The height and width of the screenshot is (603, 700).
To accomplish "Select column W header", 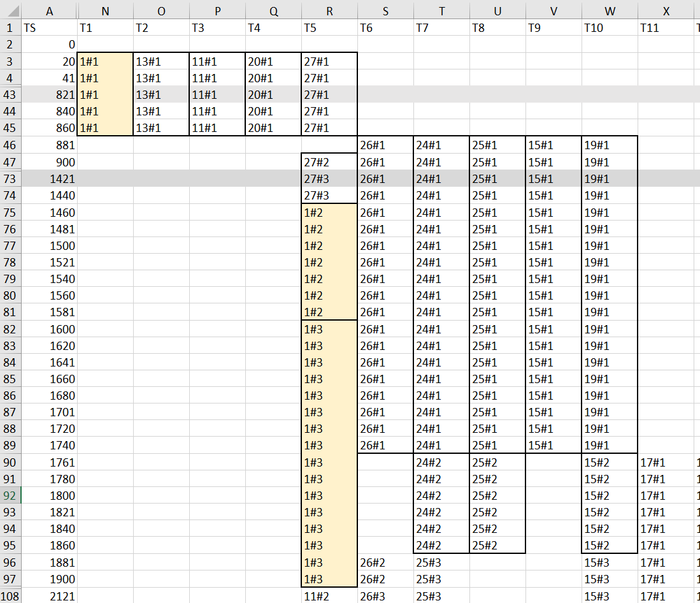I will (610, 11).
